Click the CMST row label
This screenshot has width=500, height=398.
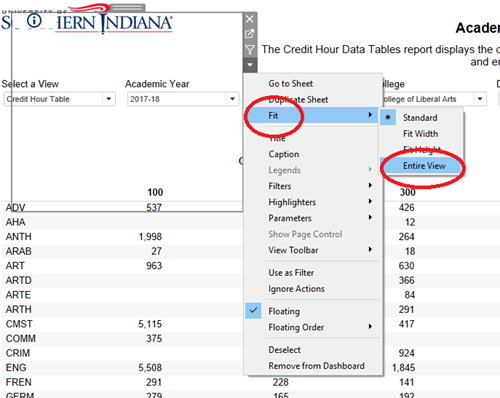(19, 324)
